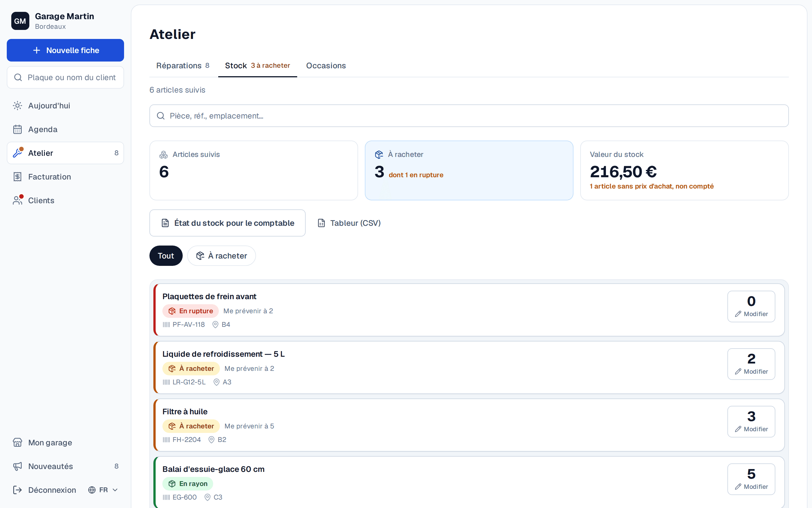Click the magnifier in the stock search field
This screenshot has height=508, width=812.
161,116
